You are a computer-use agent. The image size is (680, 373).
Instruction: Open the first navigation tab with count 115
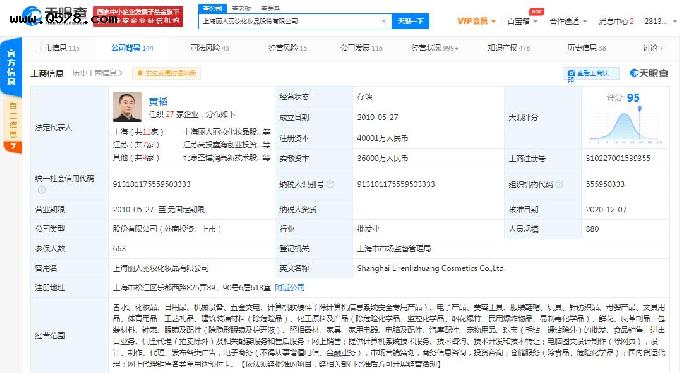tap(60, 48)
